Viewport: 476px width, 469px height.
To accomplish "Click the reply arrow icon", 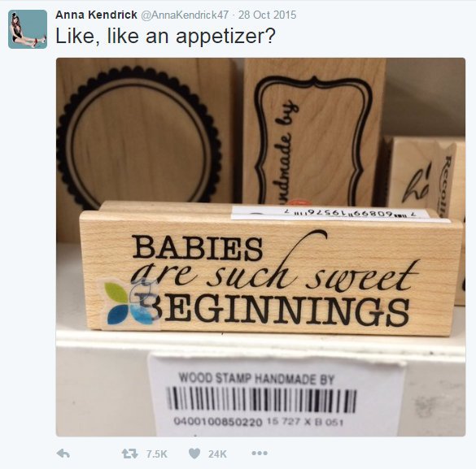I will (63, 454).
